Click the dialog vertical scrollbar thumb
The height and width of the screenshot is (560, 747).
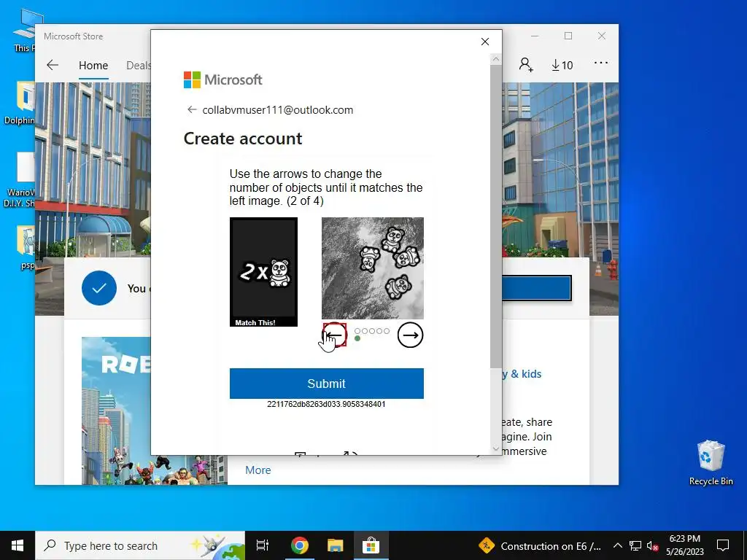coord(496,216)
